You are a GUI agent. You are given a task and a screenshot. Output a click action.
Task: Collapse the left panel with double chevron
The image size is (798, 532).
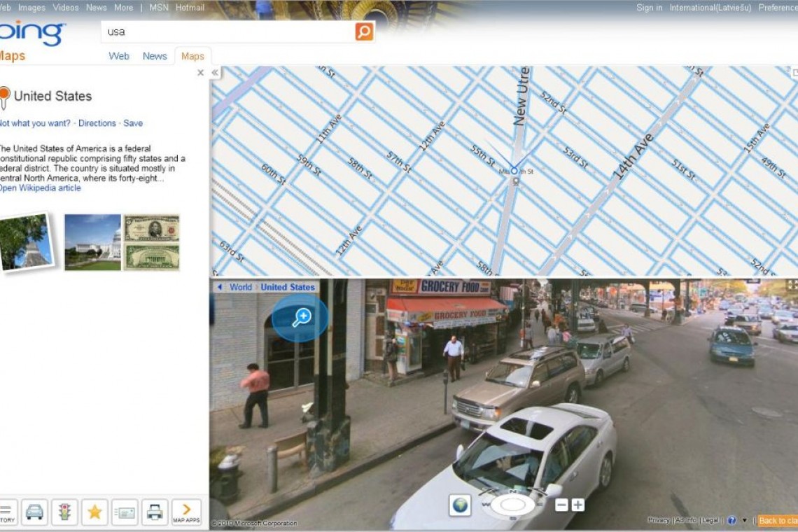click(x=216, y=73)
